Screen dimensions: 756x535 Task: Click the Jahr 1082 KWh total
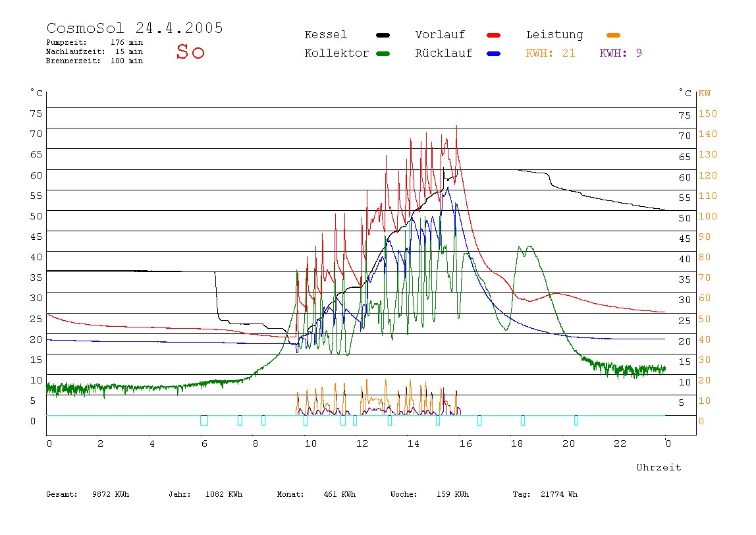click(205, 494)
